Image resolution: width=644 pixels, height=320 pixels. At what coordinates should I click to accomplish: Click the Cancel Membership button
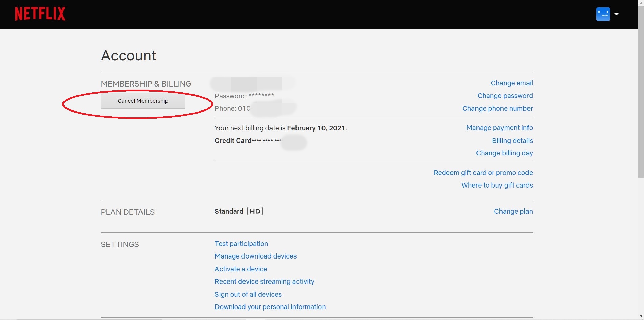(143, 101)
